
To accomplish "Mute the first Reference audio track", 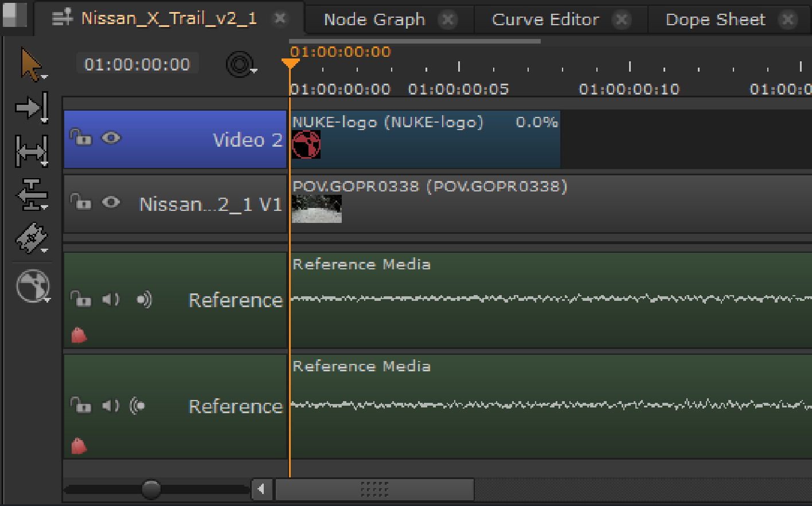I will 111,299.
